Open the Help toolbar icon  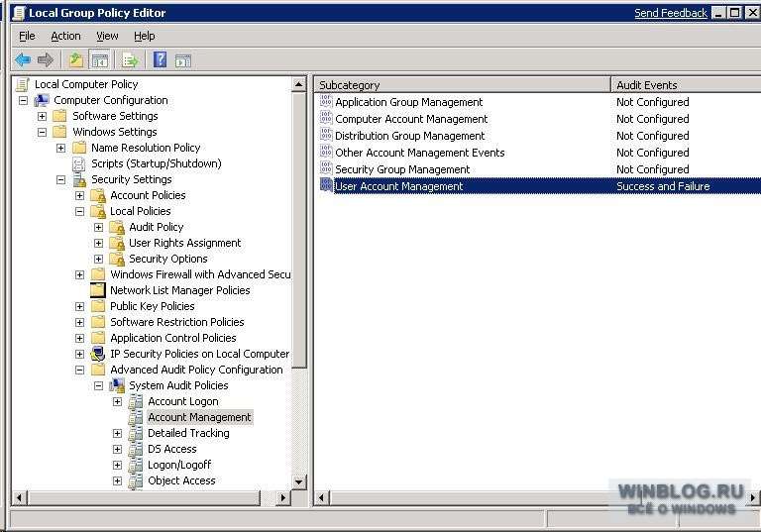point(160,60)
